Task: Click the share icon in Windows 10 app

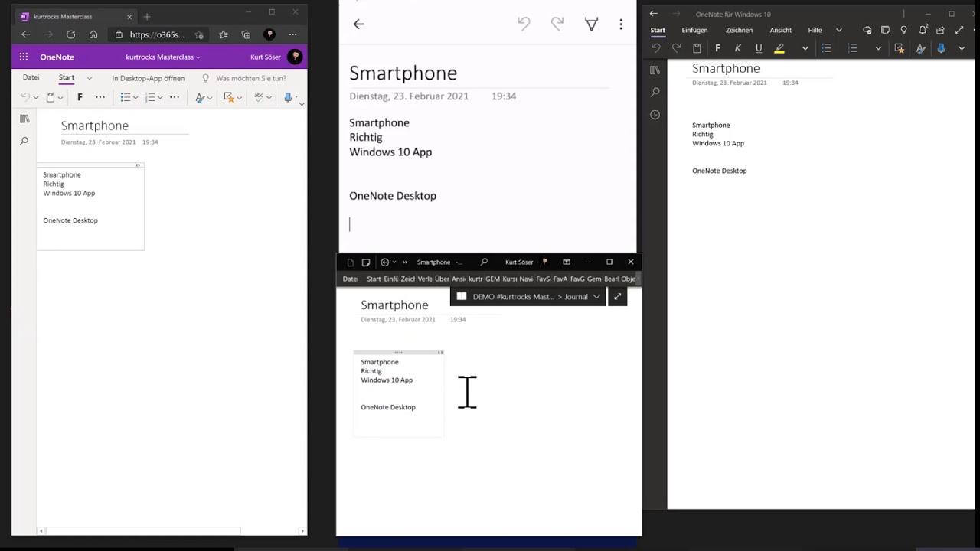Action: pos(940,30)
